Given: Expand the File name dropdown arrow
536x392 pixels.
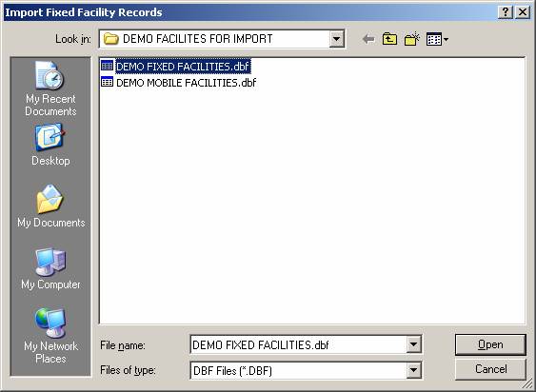Looking at the screenshot, I should pyautogui.click(x=413, y=344).
